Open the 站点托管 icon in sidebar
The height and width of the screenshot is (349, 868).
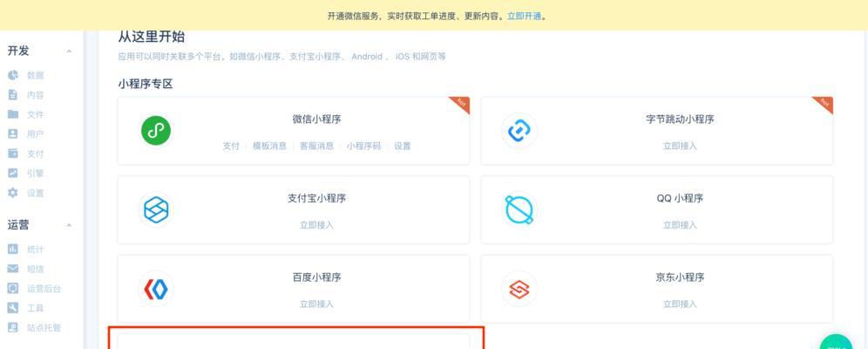pyautogui.click(x=13, y=327)
